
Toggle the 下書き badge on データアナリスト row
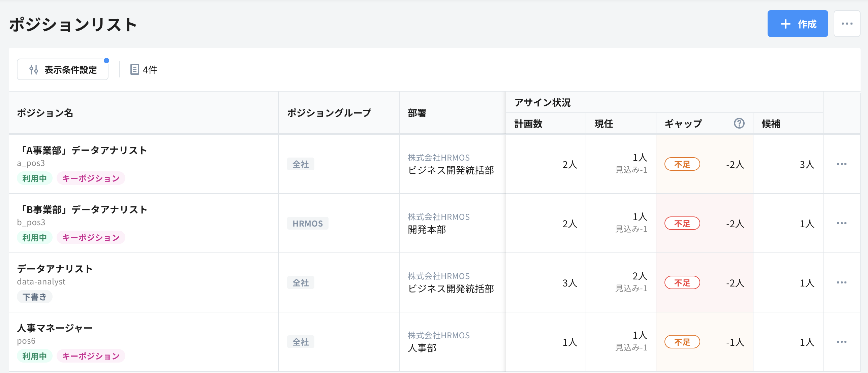tap(34, 297)
